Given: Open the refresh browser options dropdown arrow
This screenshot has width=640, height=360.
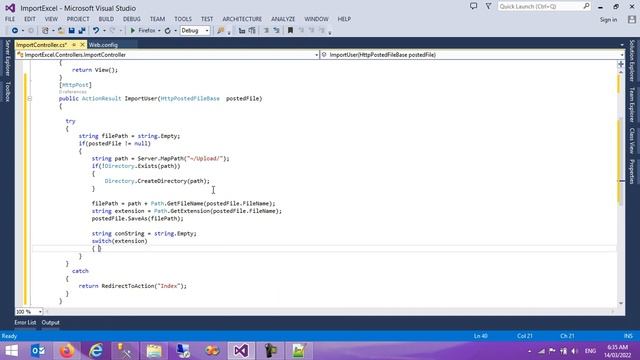Looking at the screenshot, I should pos(175,31).
